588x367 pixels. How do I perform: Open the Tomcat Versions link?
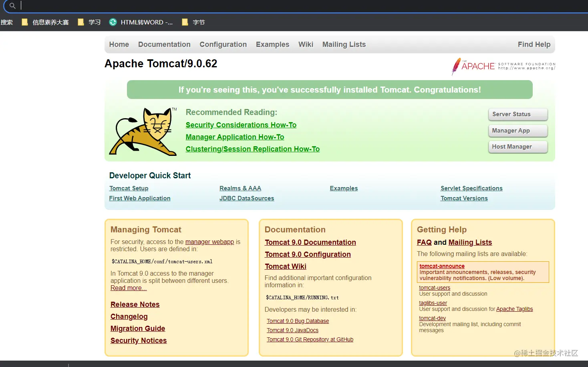coord(464,198)
